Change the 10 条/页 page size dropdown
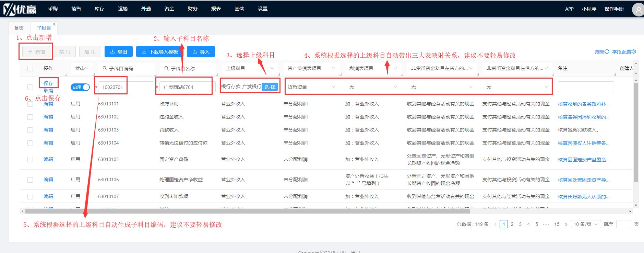This screenshot has width=644, height=253. 586,224
